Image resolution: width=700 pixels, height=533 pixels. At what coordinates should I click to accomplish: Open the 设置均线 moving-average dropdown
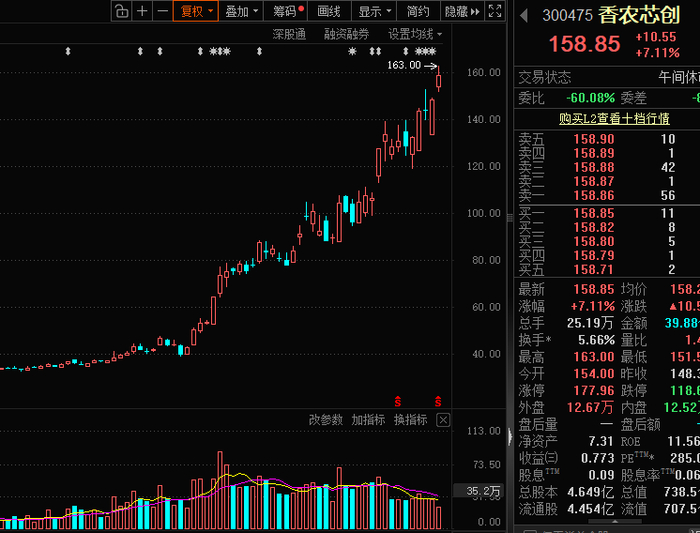[415, 34]
